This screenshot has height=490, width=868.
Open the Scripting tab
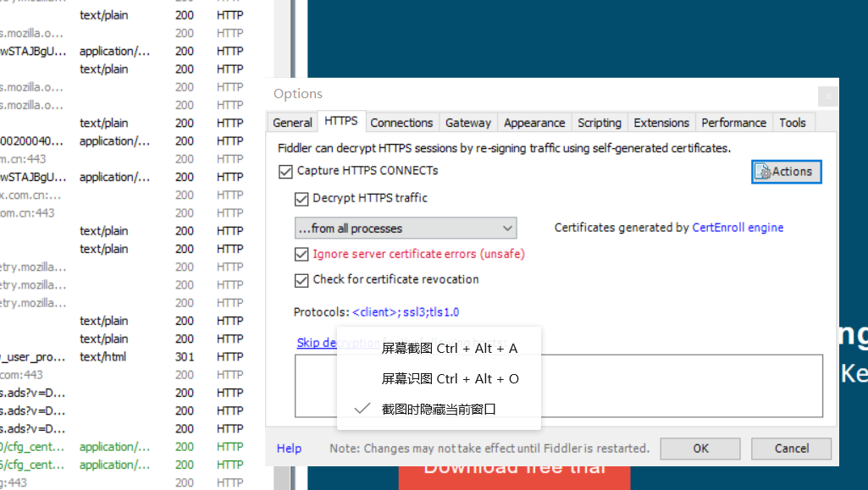(x=599, y=122)
